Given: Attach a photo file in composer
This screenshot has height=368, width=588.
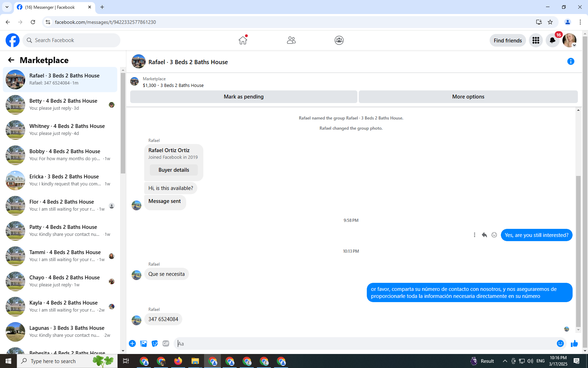Looking at the screenshot, I should tap(143, 343).
